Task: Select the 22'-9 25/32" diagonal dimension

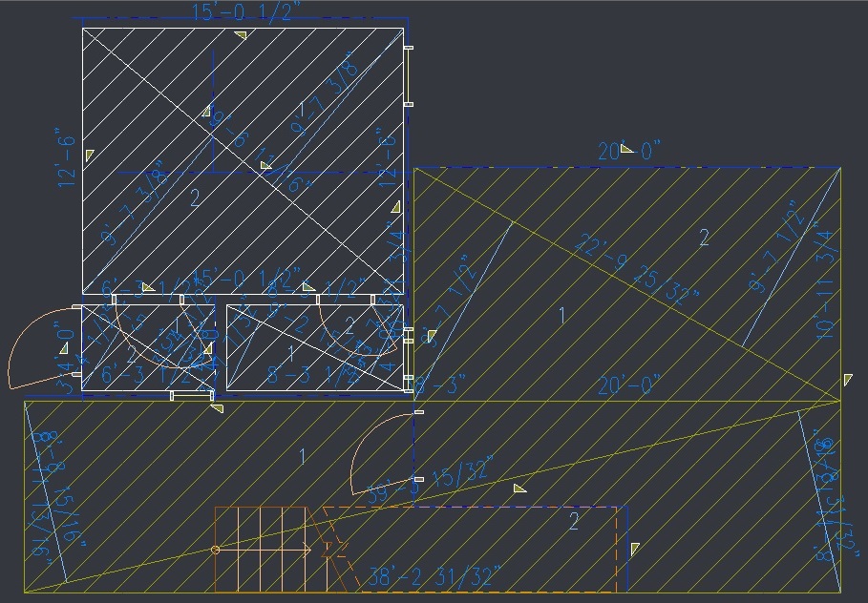Action: coord(637,268)
